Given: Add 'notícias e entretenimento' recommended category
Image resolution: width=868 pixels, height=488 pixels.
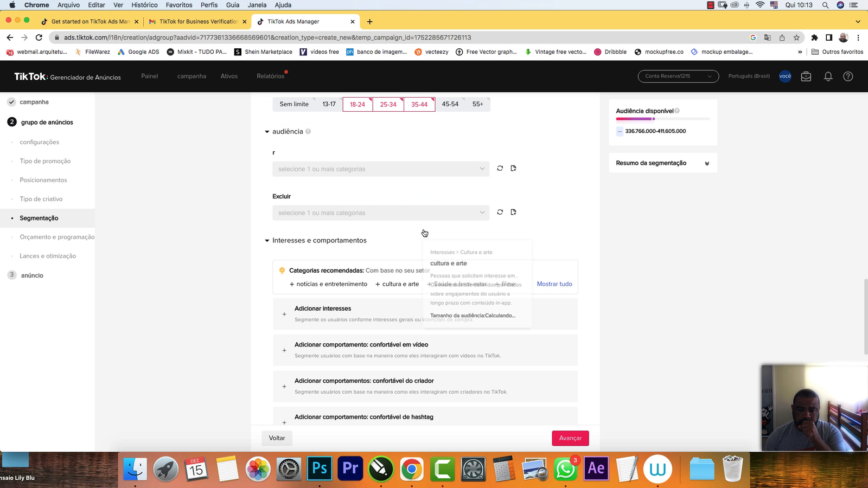Looking at the screenshot, I should (328, 284).
